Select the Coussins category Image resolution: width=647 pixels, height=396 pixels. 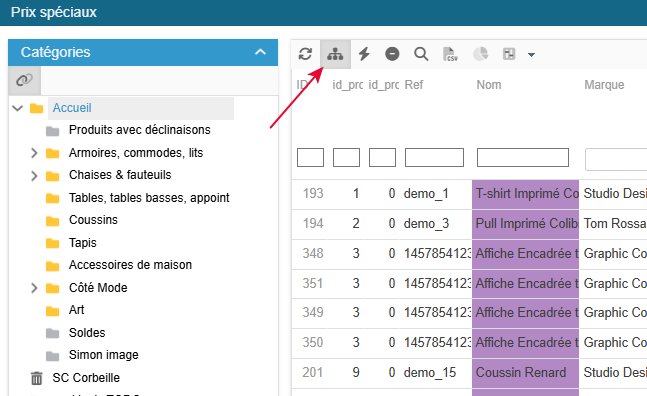point(93,220)
